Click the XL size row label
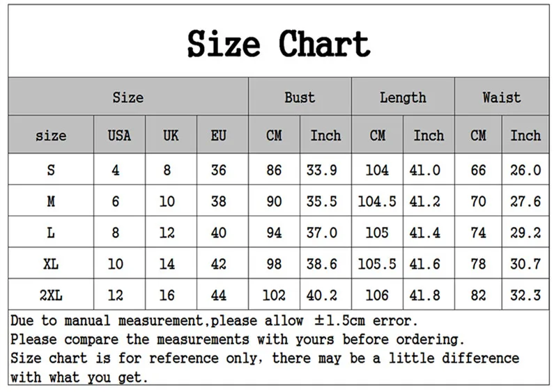 pyautogui.click(x=50, y=265)
